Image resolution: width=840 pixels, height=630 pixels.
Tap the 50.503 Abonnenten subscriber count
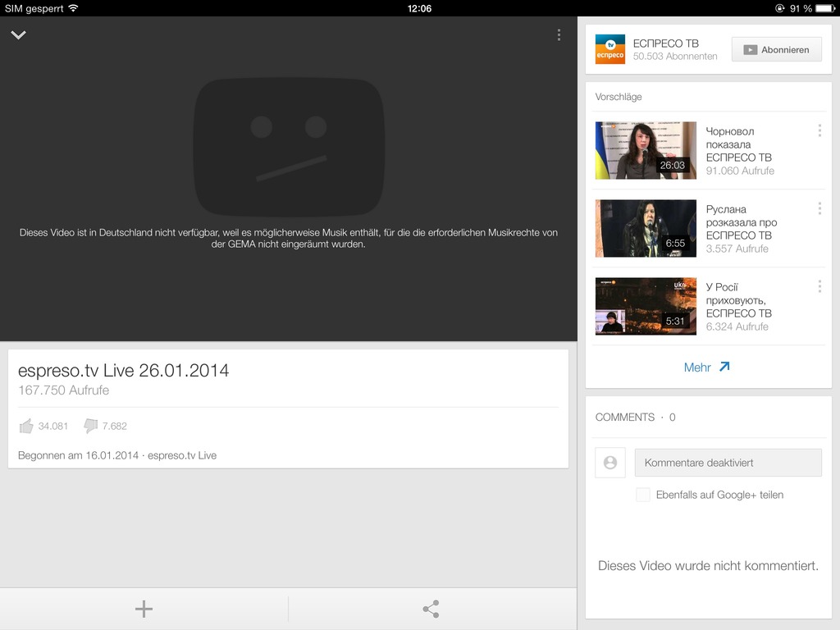pos(675,57)
